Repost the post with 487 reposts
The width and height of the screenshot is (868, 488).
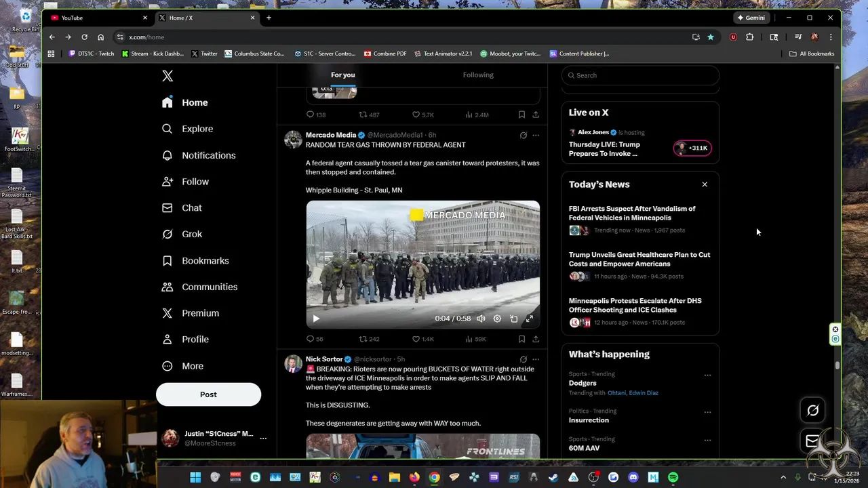(x=369, y=115)
